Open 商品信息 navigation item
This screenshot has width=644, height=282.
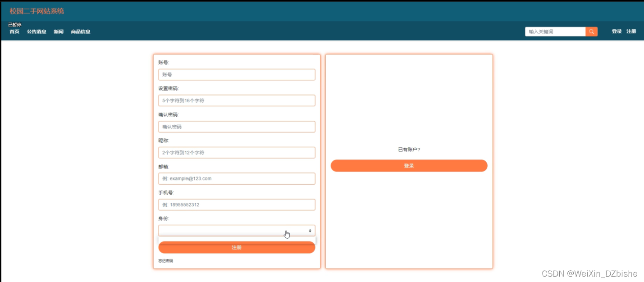(x=81, y=32)
